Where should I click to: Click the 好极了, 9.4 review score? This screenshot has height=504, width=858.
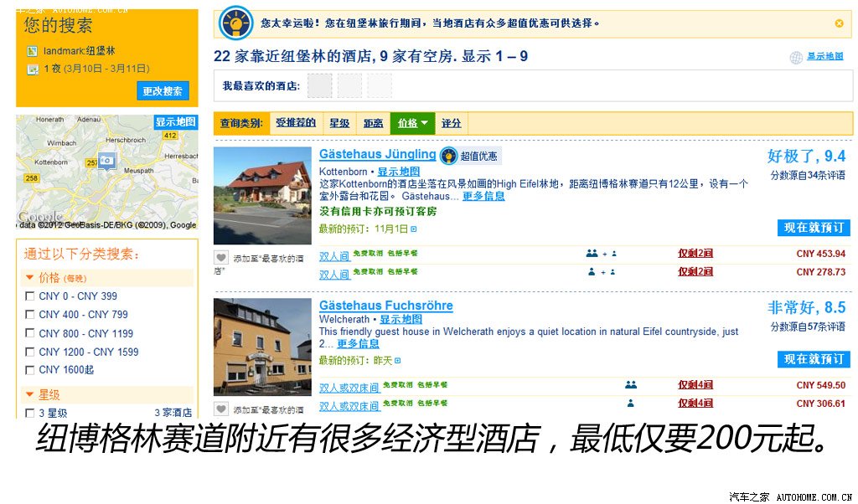[x=807, y=157]
